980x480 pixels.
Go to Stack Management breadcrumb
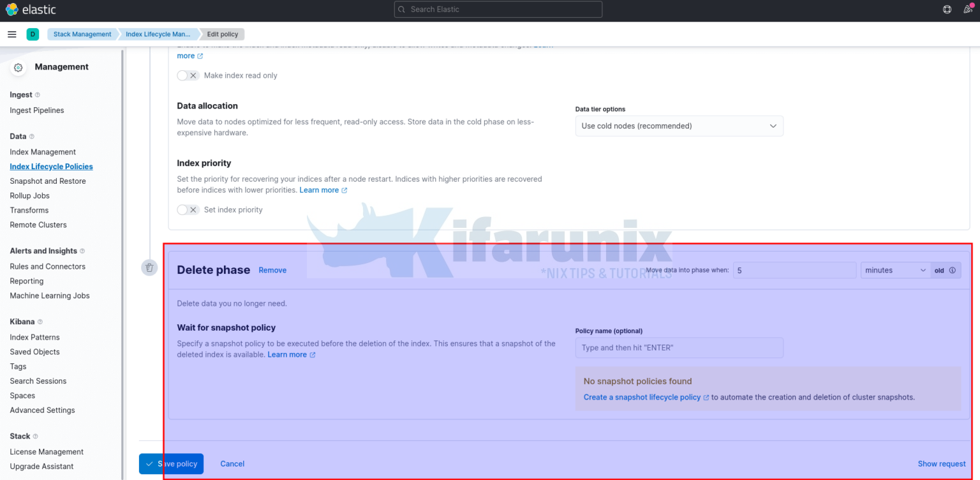82,34
